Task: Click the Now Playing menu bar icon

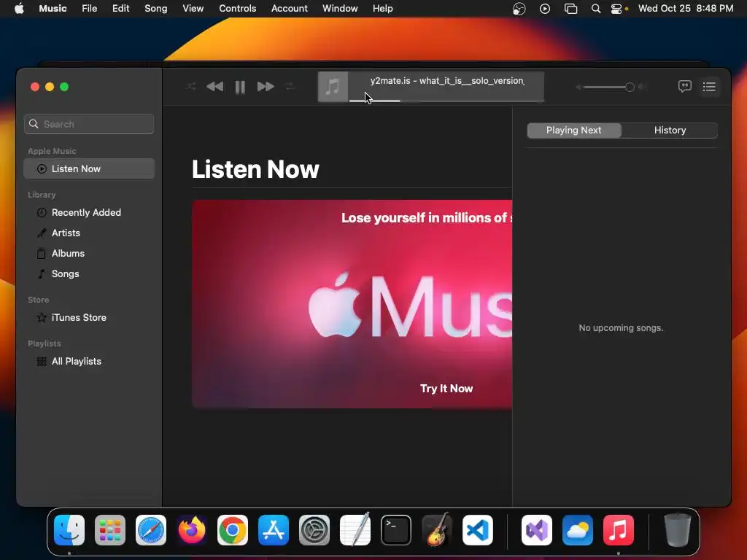Action: click(544, 9)
